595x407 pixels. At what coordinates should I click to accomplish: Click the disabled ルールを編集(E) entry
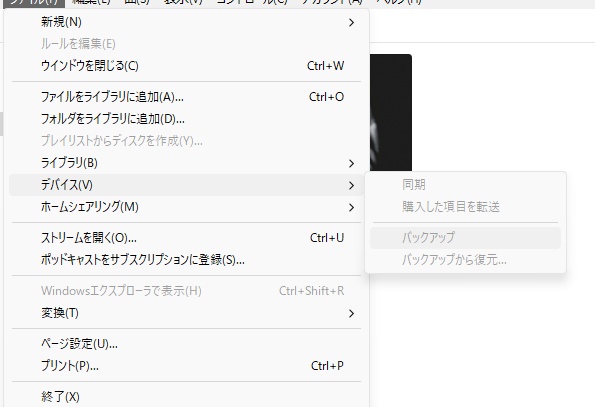(x=186, y=44)
